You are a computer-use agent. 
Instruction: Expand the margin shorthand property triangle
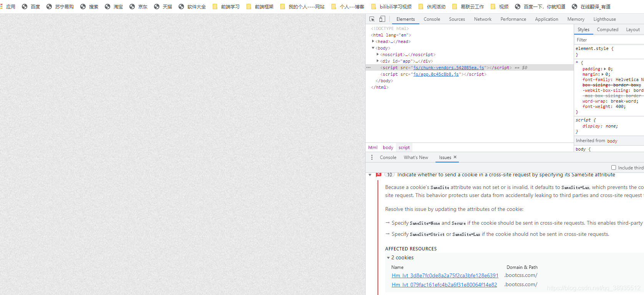[603, 75]
